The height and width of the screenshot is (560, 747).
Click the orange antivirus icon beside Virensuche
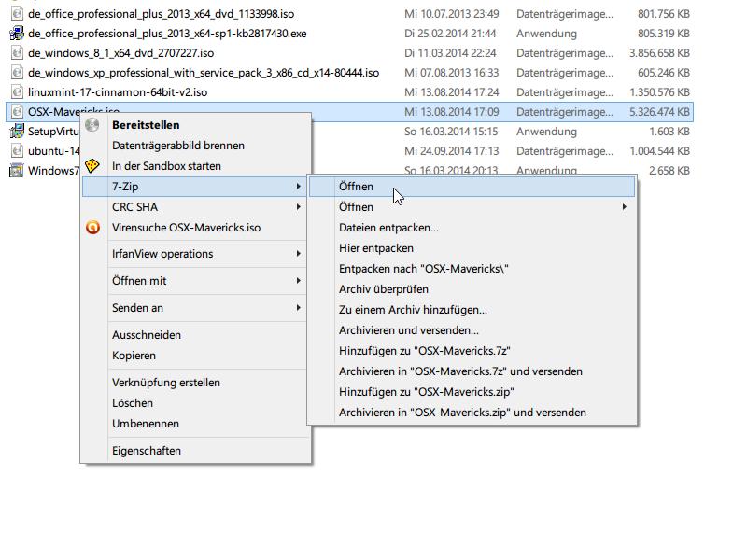click(x=92, y=227)
